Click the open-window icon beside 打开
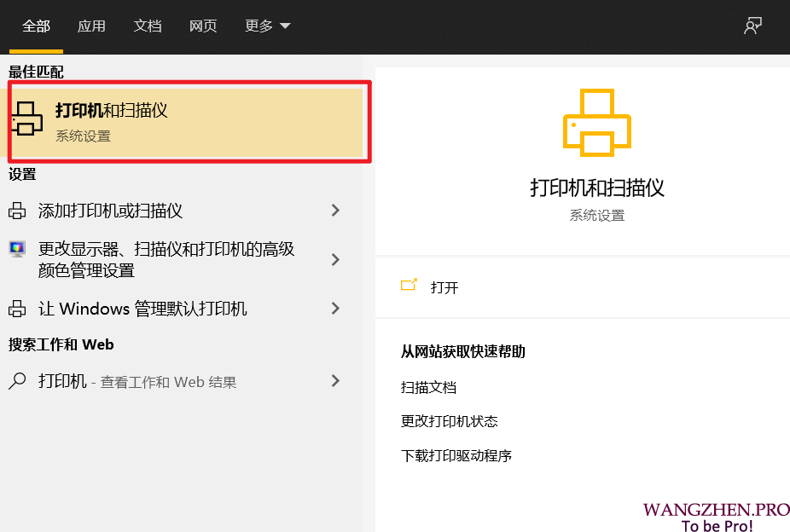Image resolution: width=790 pixels, height=532 pixels. click(409, 286)
